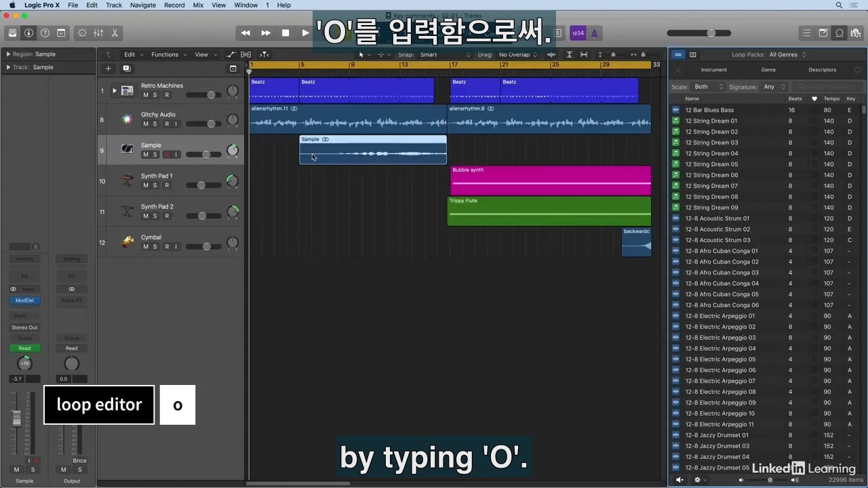
Task: Click the green Read automation button
Action: pos(24,348)
